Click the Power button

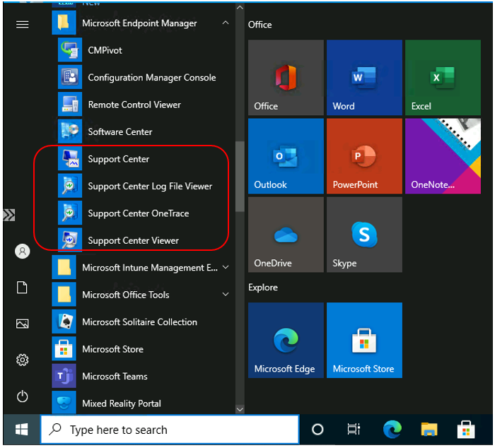pos(23,396)
